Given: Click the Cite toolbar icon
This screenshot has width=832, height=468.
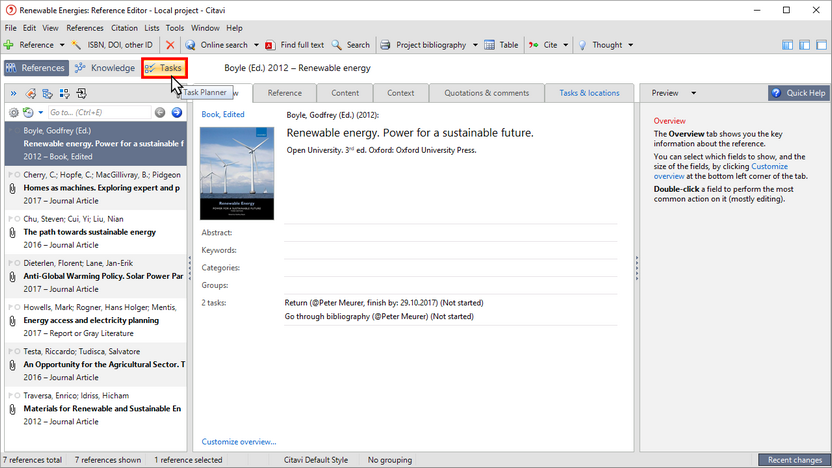Looking at the screenshot, I should pos(534,45).
